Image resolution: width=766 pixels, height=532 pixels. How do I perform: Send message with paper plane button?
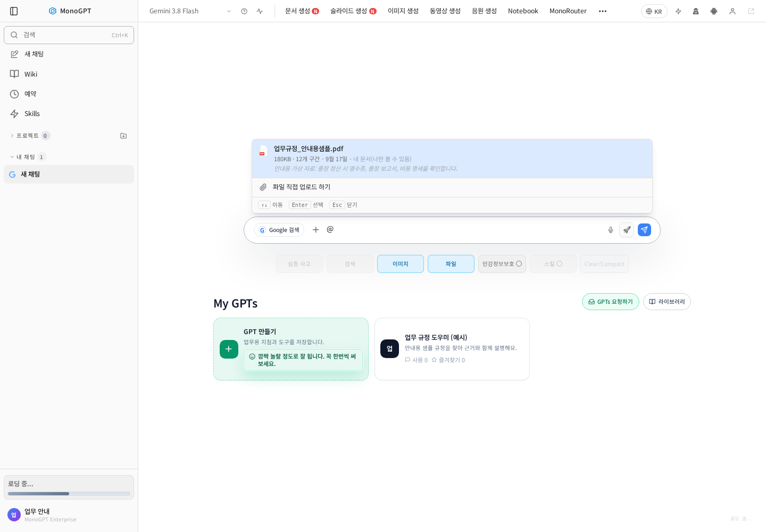[x=644, y=230]
